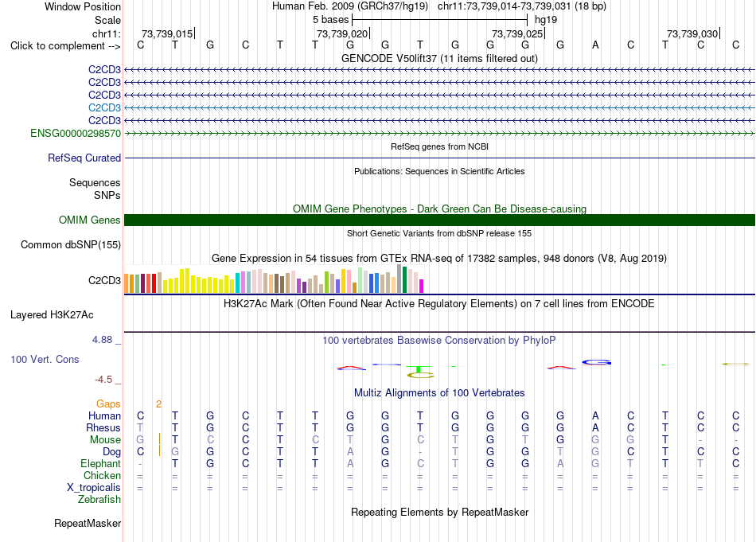
Task: Click the blue G PhyloP conservation logo
Action: click(596, 362)
